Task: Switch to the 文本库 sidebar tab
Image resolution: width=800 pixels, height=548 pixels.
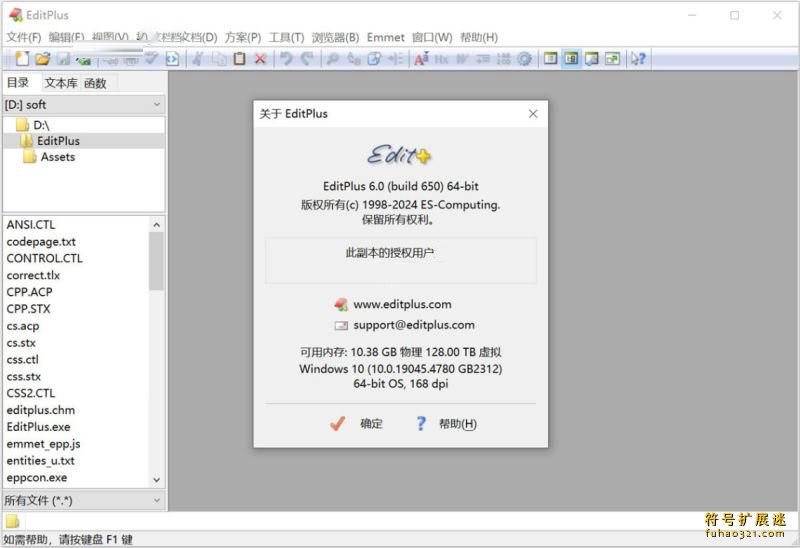Action: (x=60, y=83)
